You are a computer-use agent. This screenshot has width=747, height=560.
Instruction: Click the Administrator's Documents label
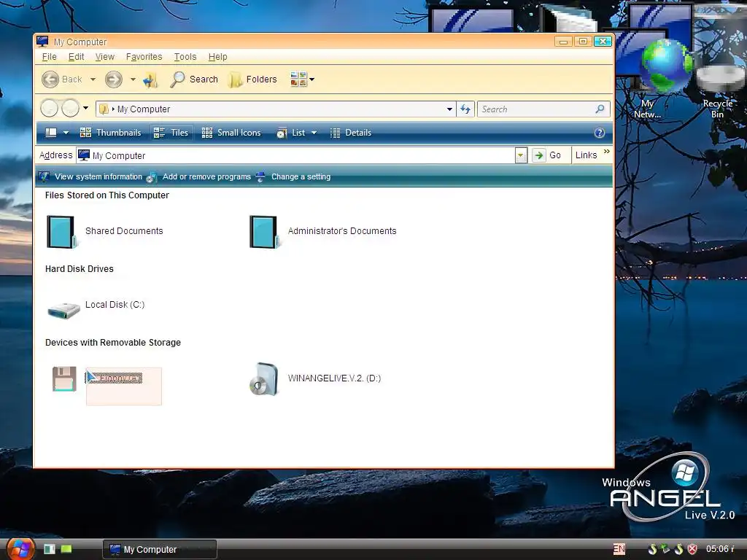click(x=342, y=231)
